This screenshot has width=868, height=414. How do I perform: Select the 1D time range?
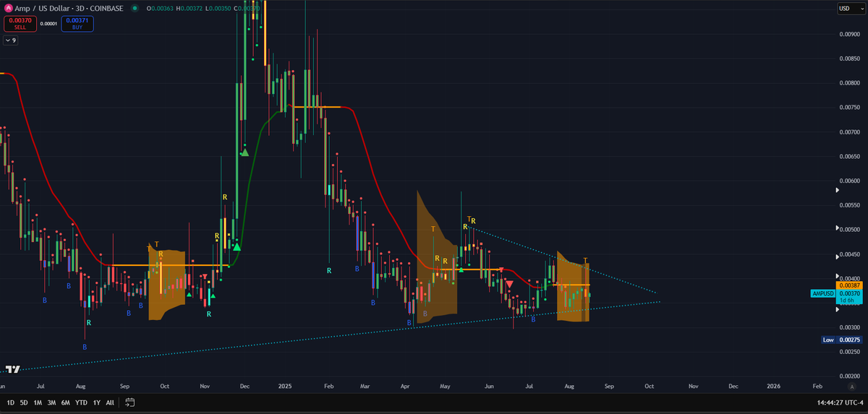click(12, 402)
